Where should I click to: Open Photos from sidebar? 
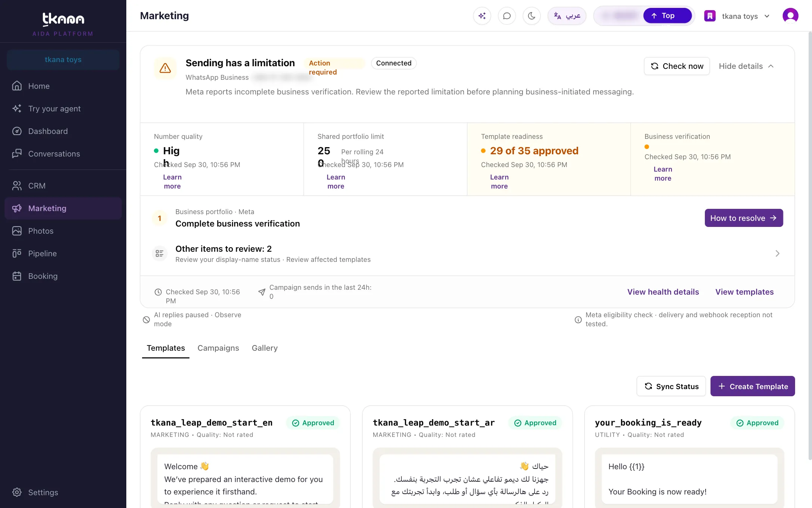coord(63,231)
